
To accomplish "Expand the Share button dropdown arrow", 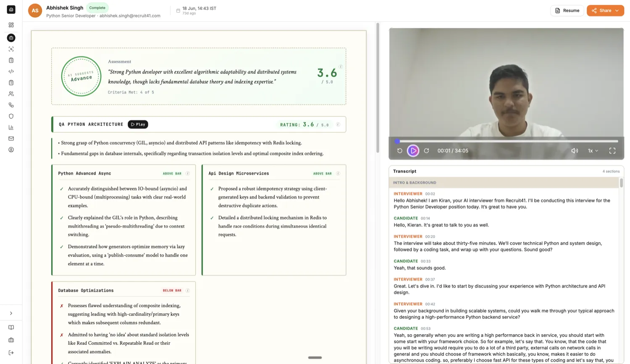I will click(x=617, y=10).
